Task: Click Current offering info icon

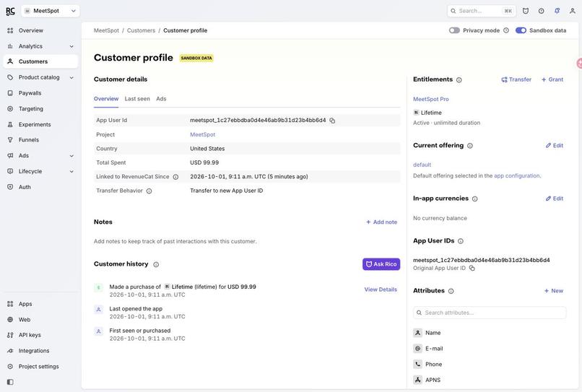Action: coord(470,146)
